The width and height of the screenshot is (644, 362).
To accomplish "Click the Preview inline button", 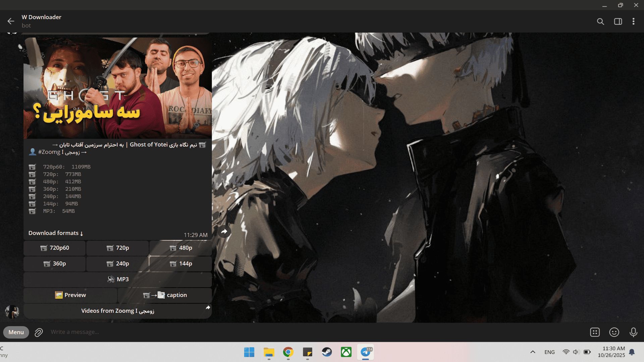I will click(x=70, y=295).
